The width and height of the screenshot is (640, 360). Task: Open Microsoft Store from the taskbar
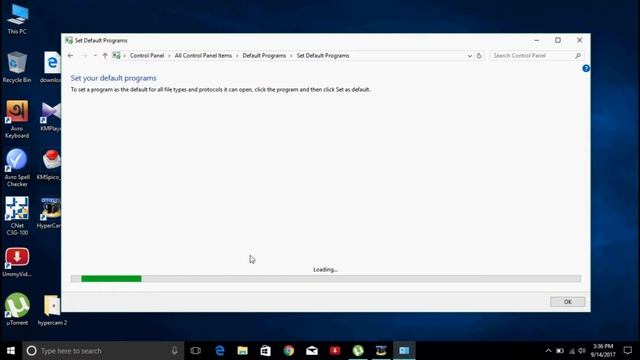pyautogui.click(x=265, y=351)
